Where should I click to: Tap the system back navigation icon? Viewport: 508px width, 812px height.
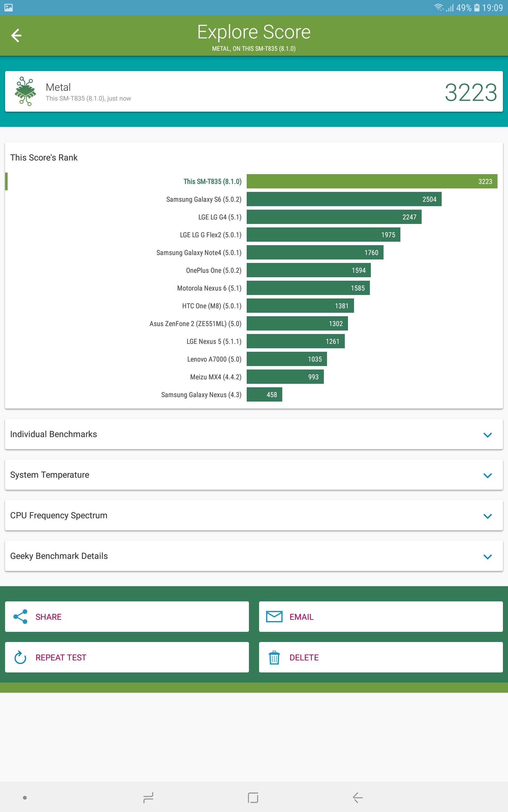click(x=358, y=798)
